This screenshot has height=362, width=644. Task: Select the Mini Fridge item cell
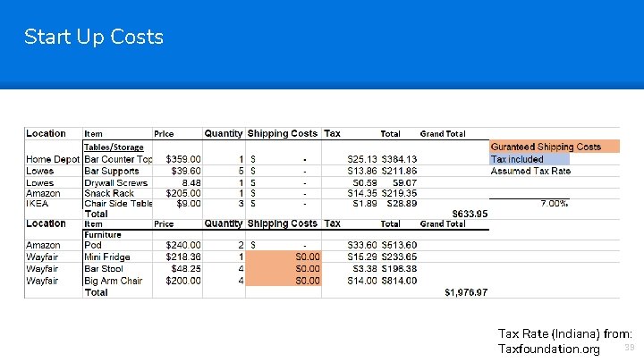pyautogui.click(x=107, y=257)
